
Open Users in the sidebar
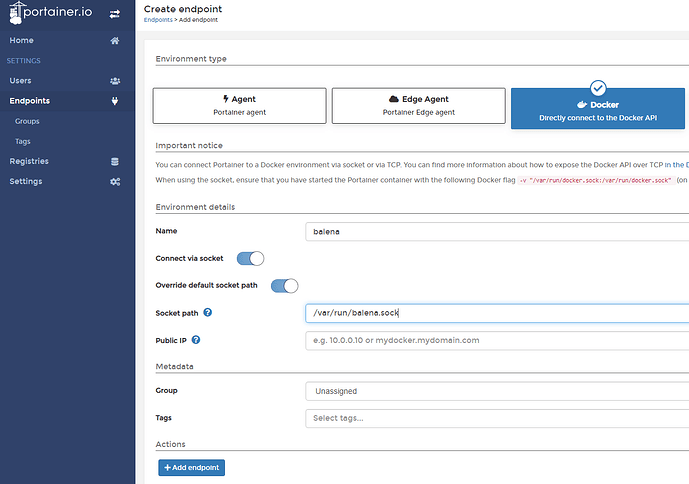point(67,81)
